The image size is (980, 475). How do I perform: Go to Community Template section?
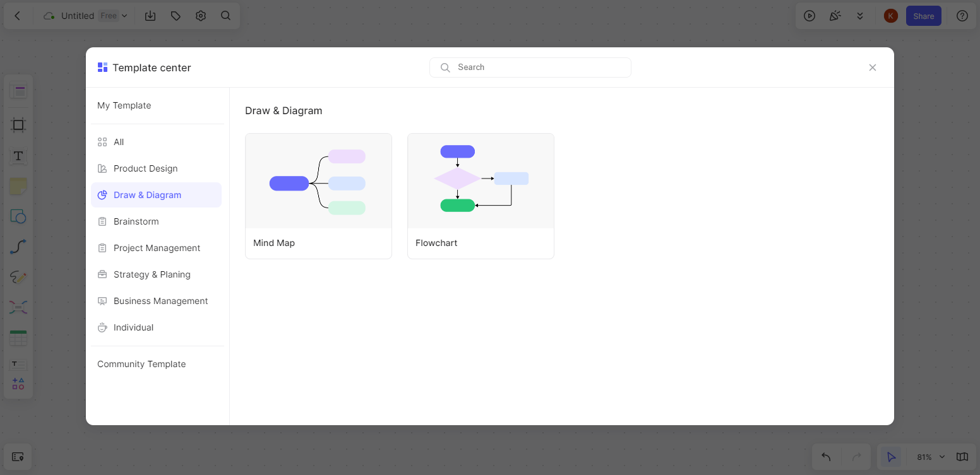(141, 364)
